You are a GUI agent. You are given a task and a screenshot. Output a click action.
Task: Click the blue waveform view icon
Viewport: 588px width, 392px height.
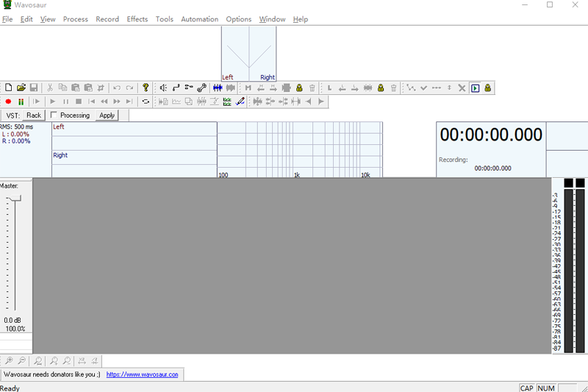tap(218, 88)
